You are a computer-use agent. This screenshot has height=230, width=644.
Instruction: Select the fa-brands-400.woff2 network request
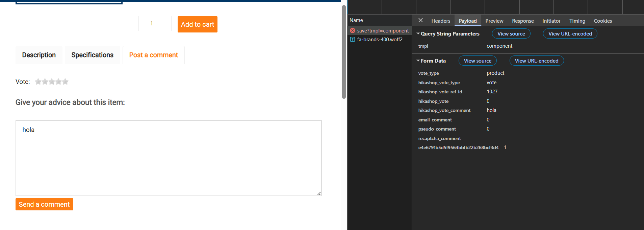coord(380,39)
